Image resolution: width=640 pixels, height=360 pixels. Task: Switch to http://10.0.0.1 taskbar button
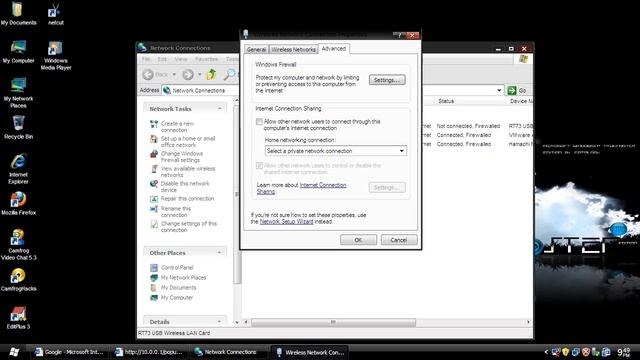tap(149, 352)
